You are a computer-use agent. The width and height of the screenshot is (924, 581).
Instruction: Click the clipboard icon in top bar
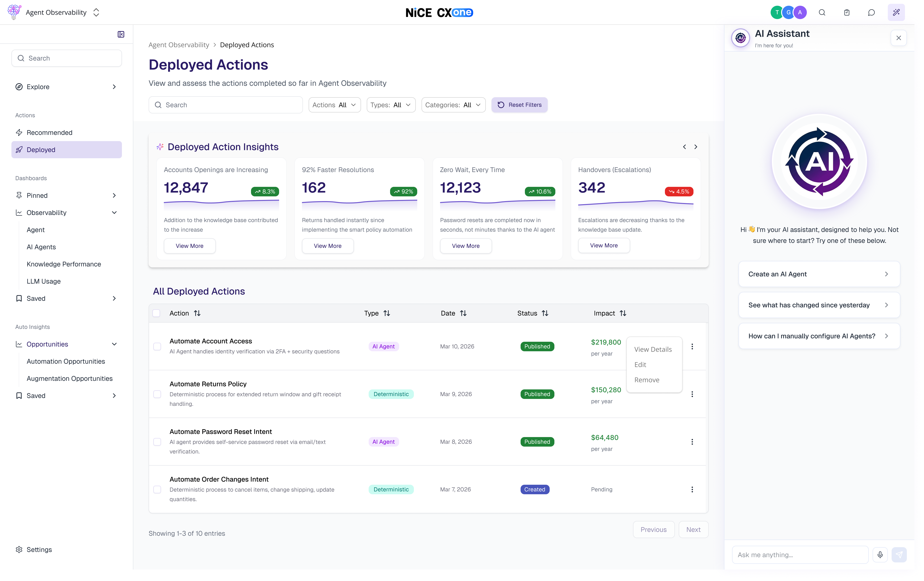click(x=847, y=13)
